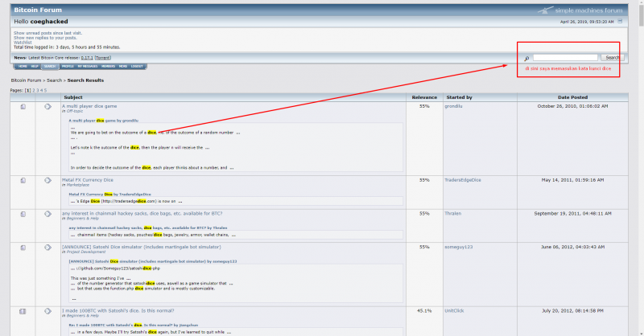Open topic 'A multi player dice game'

tap(89, 106)
